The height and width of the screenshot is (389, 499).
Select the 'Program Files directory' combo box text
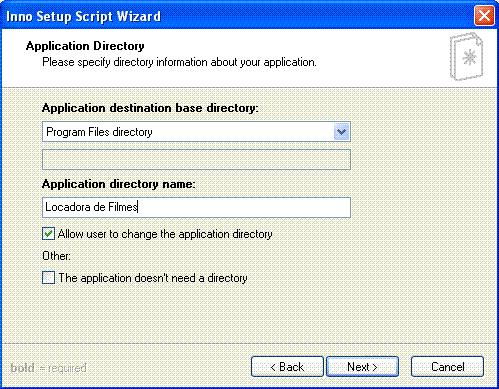click(x=99, y=132)
